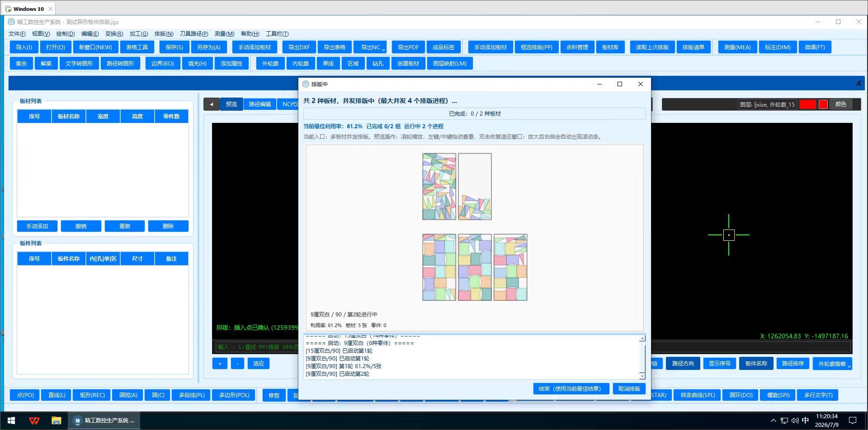
Task: Expand the 导出NC dropdown button
Action: pos(370,47)
